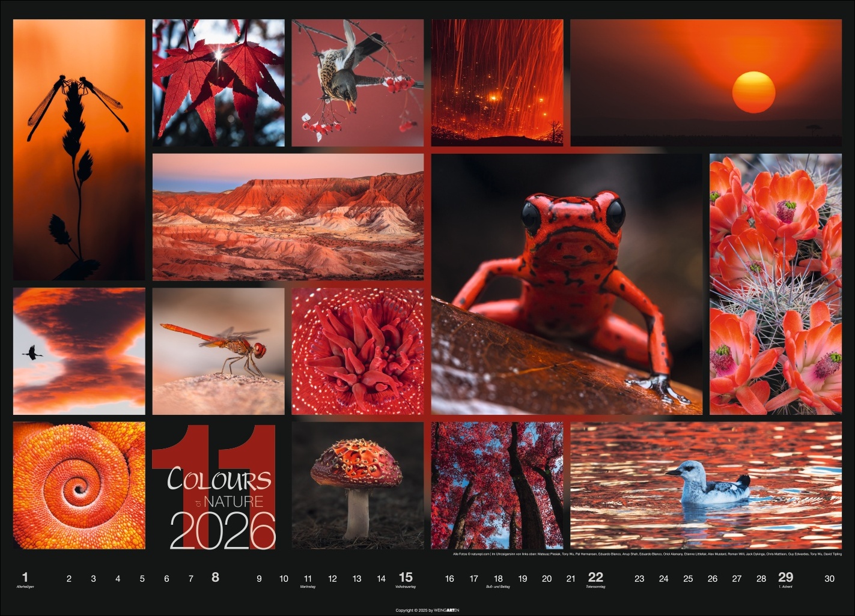Select the red desert badlands landscape photo
Screen dimensions: 855x616
pos(288,217)
